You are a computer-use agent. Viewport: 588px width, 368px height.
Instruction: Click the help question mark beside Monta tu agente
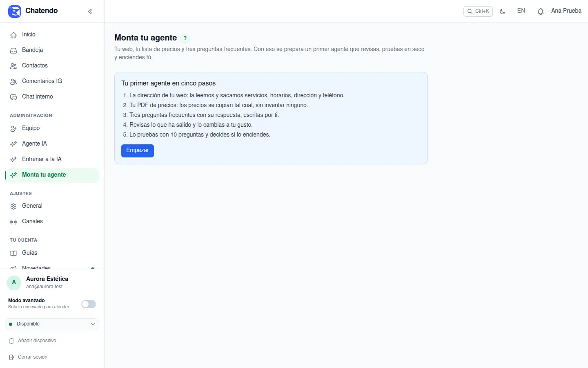coord(185,38)
